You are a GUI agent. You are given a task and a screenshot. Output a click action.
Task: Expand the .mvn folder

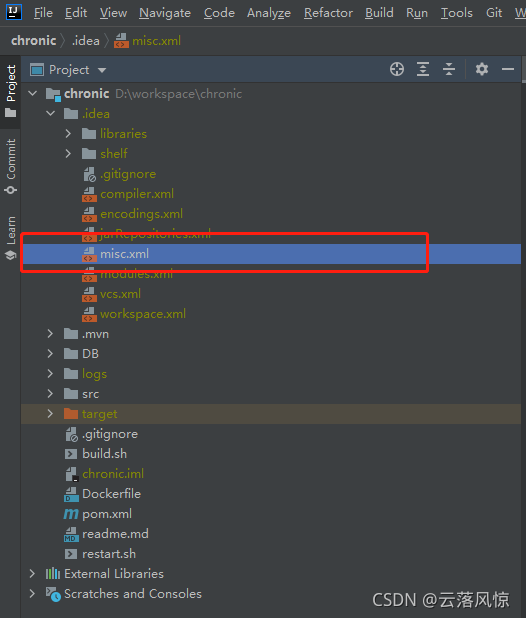tap(50, 334)
